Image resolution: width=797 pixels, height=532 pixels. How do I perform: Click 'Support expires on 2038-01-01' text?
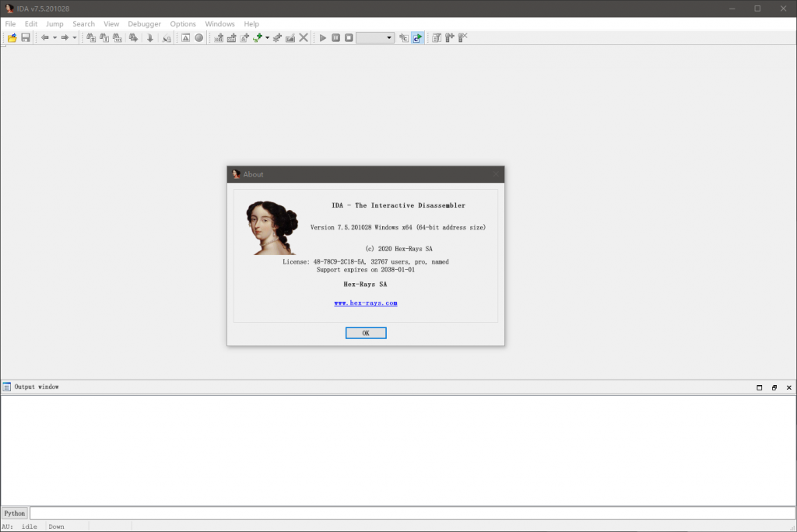(x=366, y=270)
